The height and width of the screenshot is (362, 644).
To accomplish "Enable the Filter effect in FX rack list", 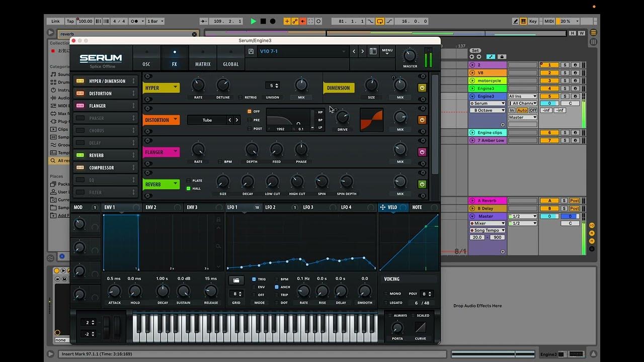I will click(80, 192).
